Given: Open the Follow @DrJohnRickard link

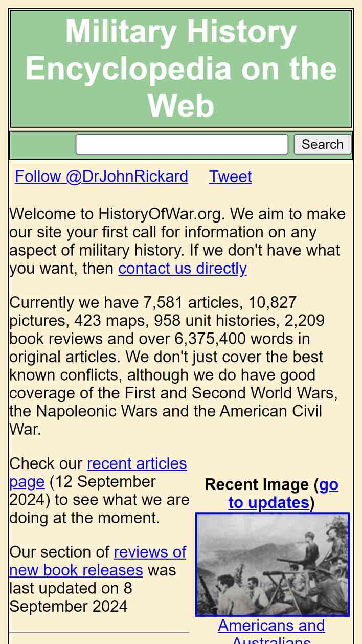Looking at the screenshot, I should coord(101,176).
